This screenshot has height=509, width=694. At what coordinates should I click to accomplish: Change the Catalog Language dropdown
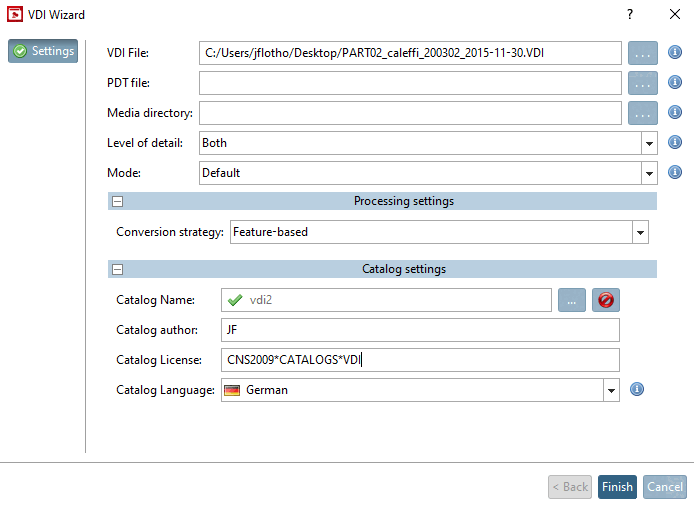click(610, 390)
